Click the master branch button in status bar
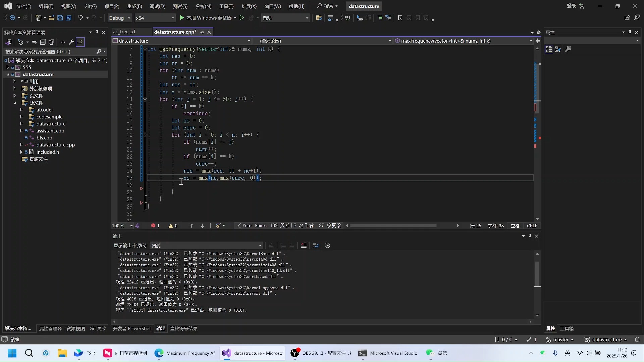Image resolution: width=644 pixels, height=362 pixels. pyautogui.click(x=559, y=340)
